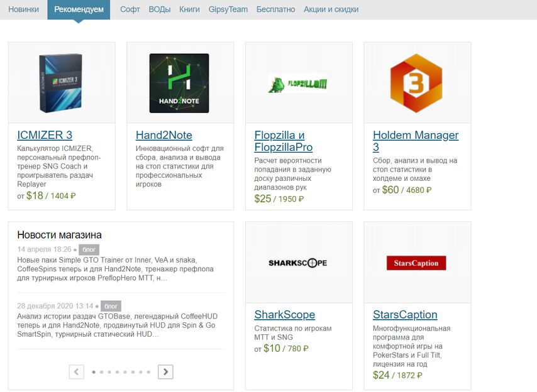Open the Holdem Manager 3 link
This screenshot has height=392, width=537.
click(416, 141)
